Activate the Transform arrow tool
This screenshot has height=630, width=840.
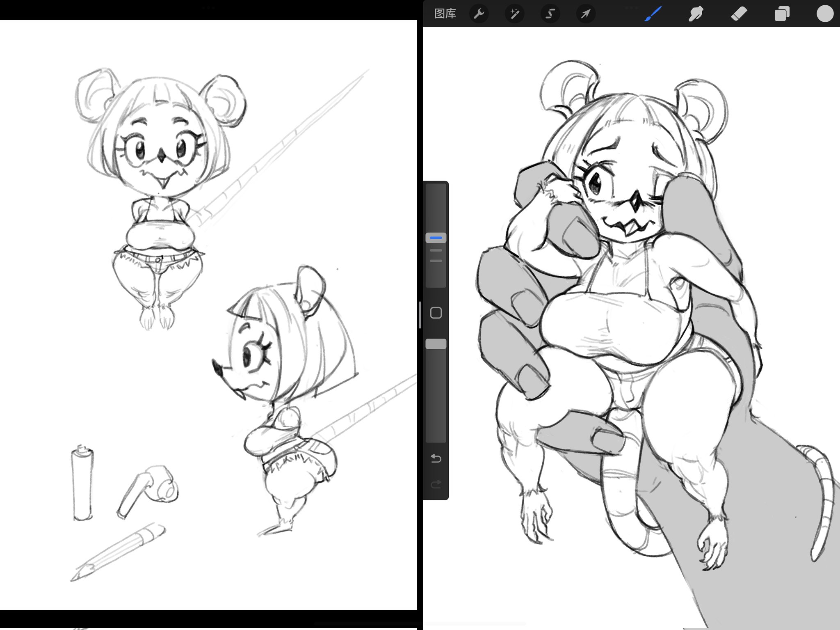[586, 14]
